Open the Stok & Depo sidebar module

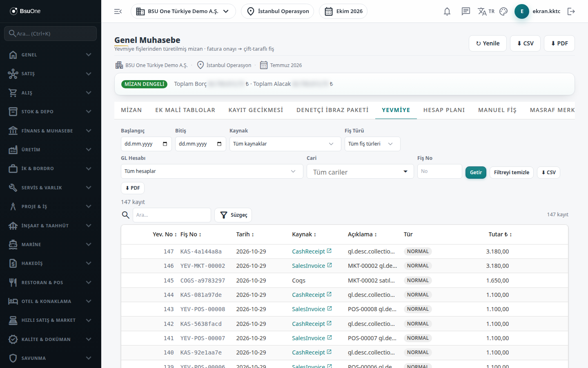coord(51,112)
